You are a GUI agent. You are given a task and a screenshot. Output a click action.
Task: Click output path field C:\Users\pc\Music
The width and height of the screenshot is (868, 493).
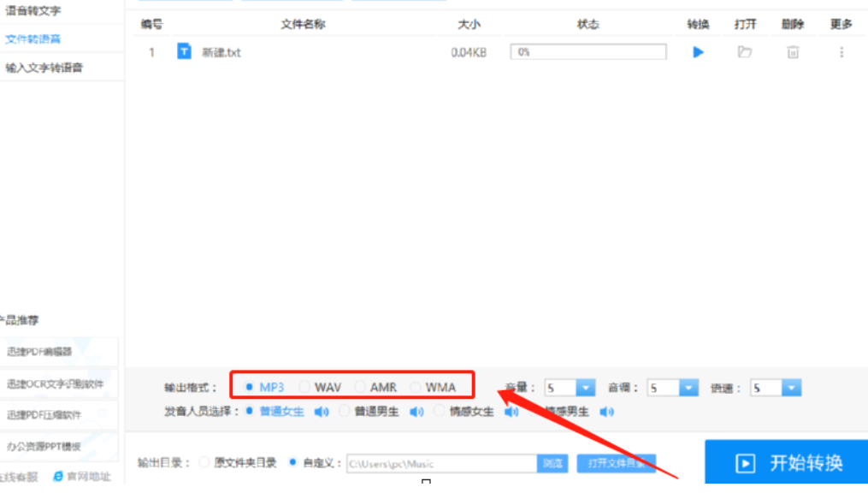pos(442,464)
